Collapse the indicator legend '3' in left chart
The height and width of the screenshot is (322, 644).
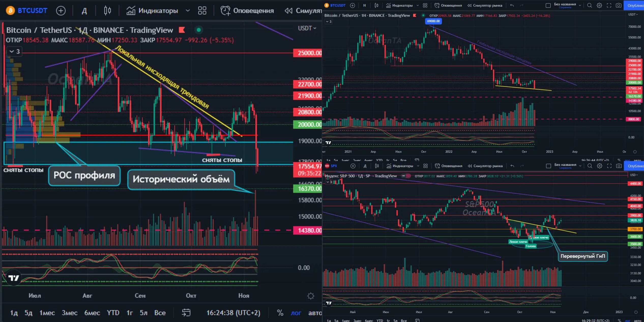(x=14, y=51)
